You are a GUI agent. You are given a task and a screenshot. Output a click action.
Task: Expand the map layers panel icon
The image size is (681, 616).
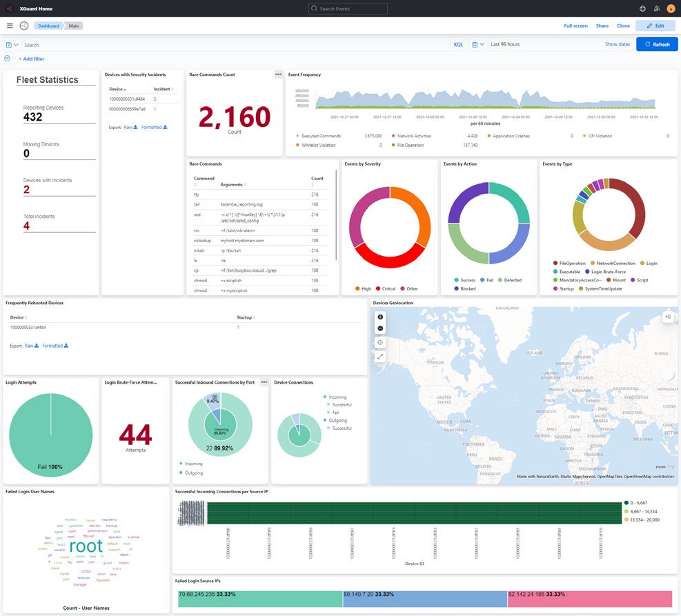(x=667, y=317)
